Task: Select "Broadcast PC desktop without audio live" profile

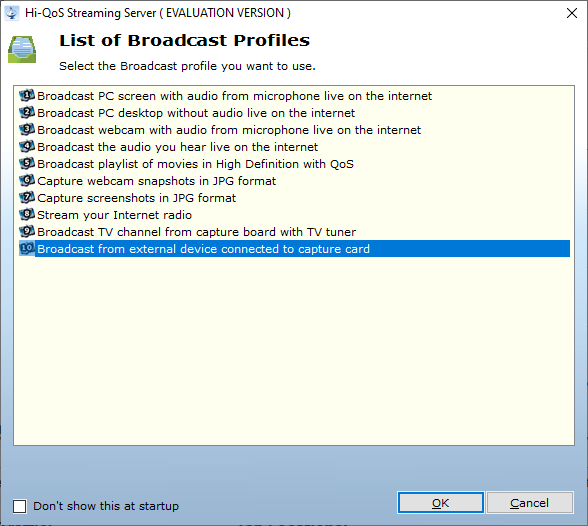Action: 196,113
